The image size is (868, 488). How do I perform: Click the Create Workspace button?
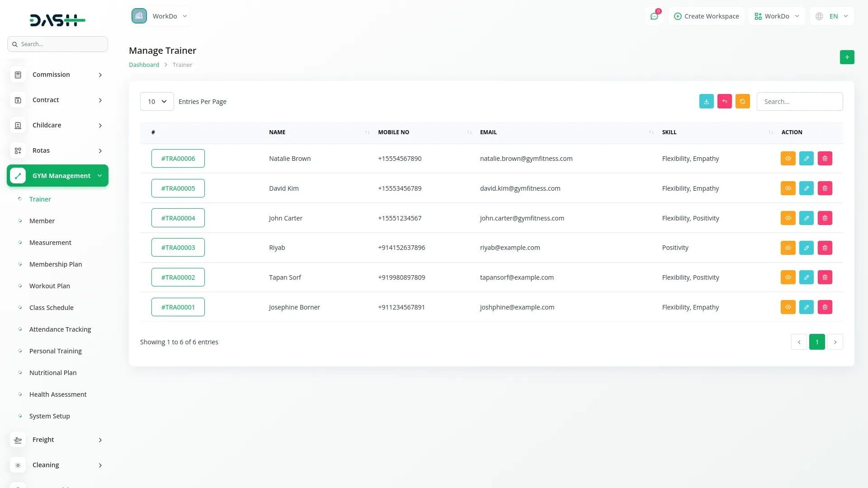(x=706, y=16)
